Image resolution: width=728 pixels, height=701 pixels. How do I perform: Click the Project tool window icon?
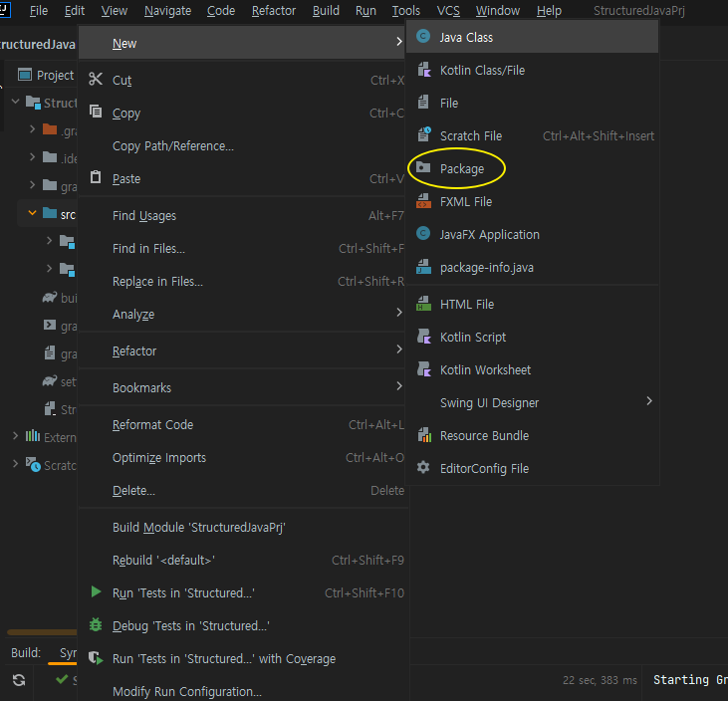pos(25,75)
